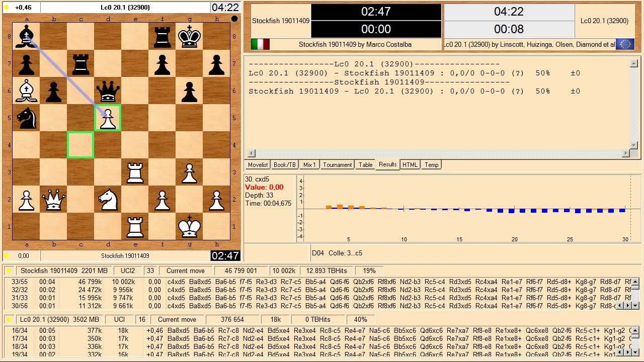
Task: Click Stockfish output scroll-right arrow
Action: coord(627,306)
